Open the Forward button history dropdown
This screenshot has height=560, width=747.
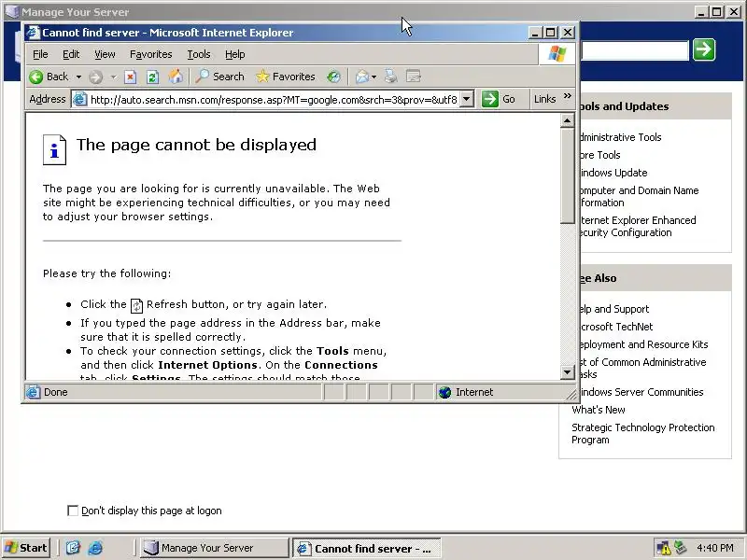coord(113,77)
